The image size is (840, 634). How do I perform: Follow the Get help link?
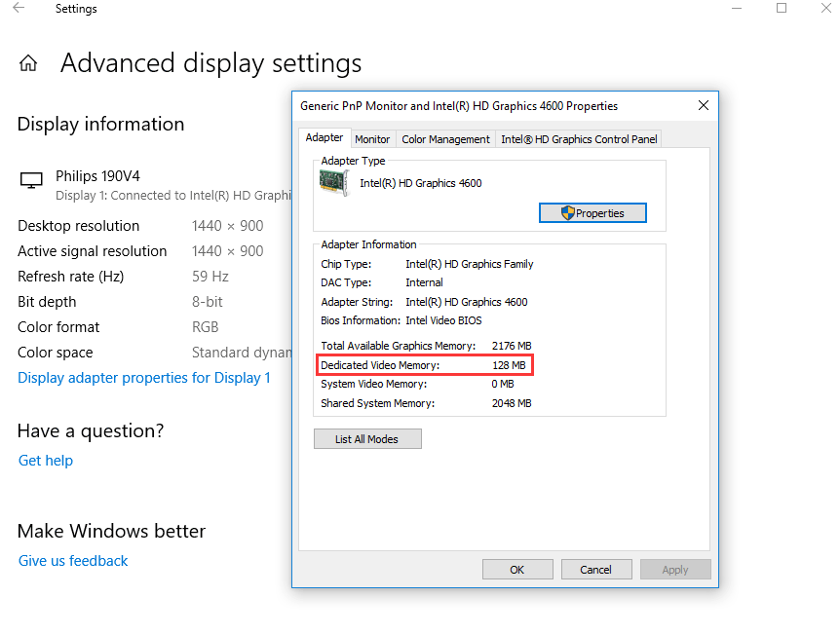pyautogui.click(x=46, y=461)
